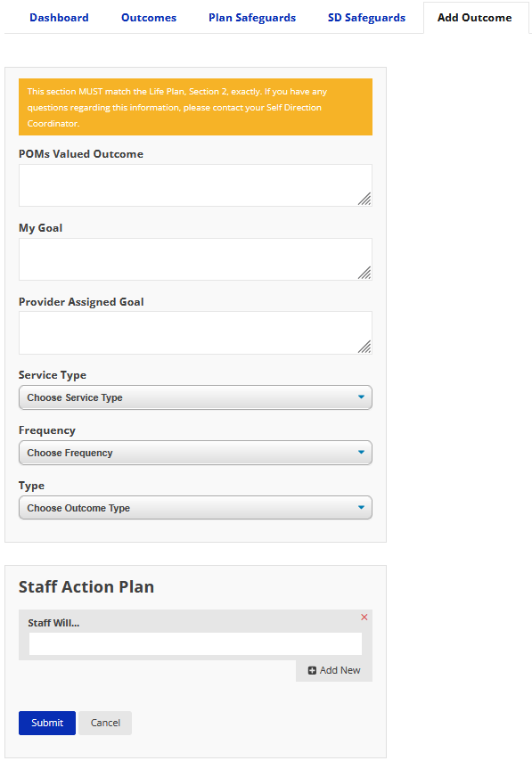This screenshot has height=761, width=532.
Task: Switch to the Dashboard tab
Action: click(59, 18)
